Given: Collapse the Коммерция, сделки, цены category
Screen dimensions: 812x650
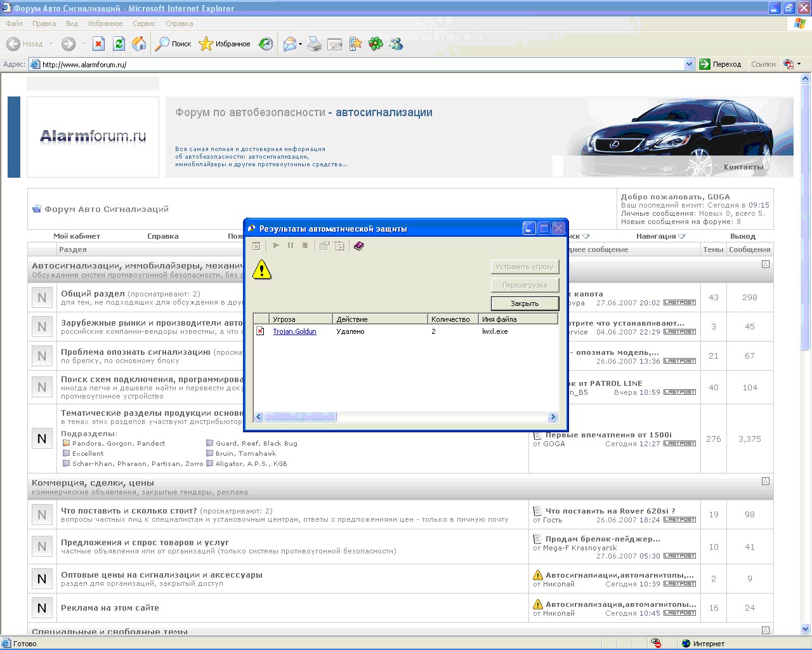Looking at the screenshot, I should click(766, 481).
